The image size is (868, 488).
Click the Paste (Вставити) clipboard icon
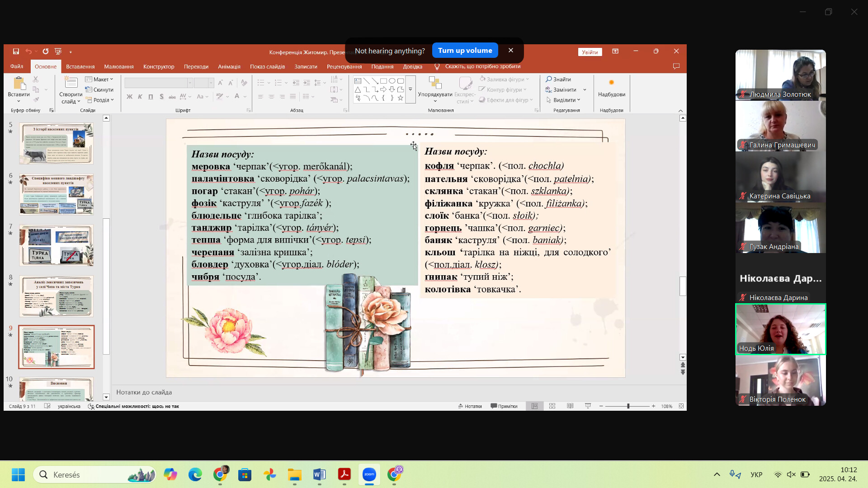click(19, 84)
